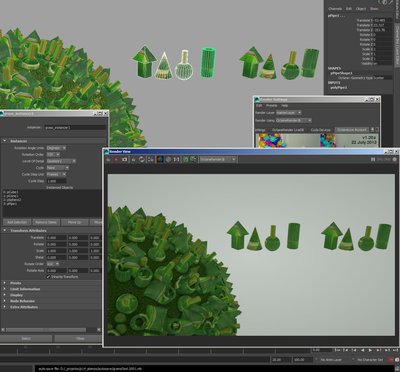Click the pause icon in Render View toolbar
The height and width of the screenshot is (372, 400).
point(373,160)
